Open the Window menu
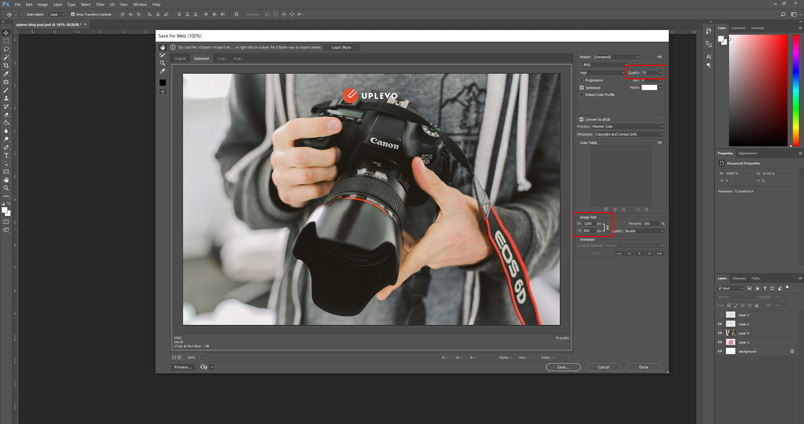 pyautogui.click(x=140, y=4)
